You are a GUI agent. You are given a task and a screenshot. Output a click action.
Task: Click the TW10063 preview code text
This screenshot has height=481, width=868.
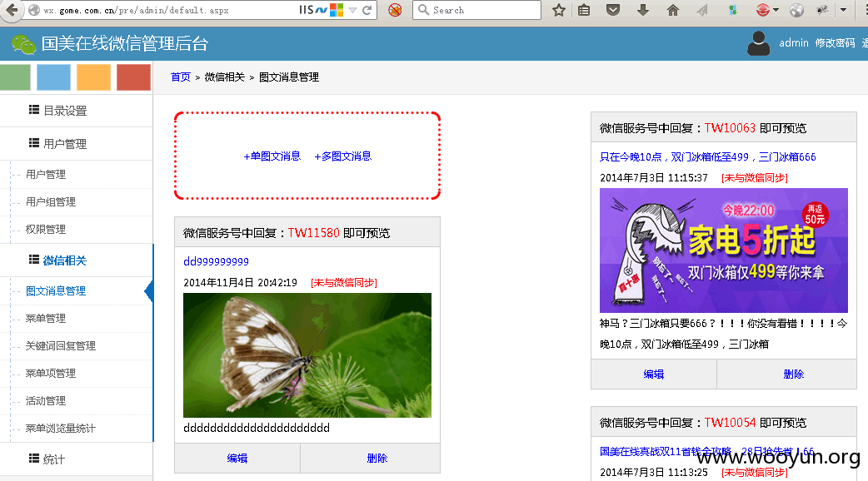[x=730, y=127]
